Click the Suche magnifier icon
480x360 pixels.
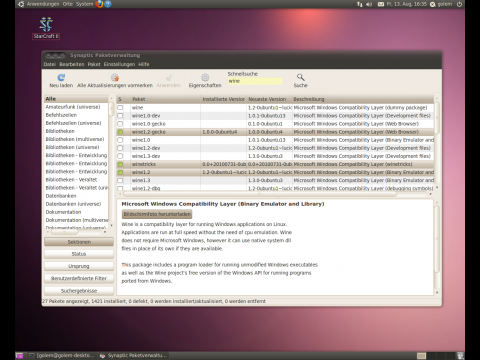click(x=300, y=77)
